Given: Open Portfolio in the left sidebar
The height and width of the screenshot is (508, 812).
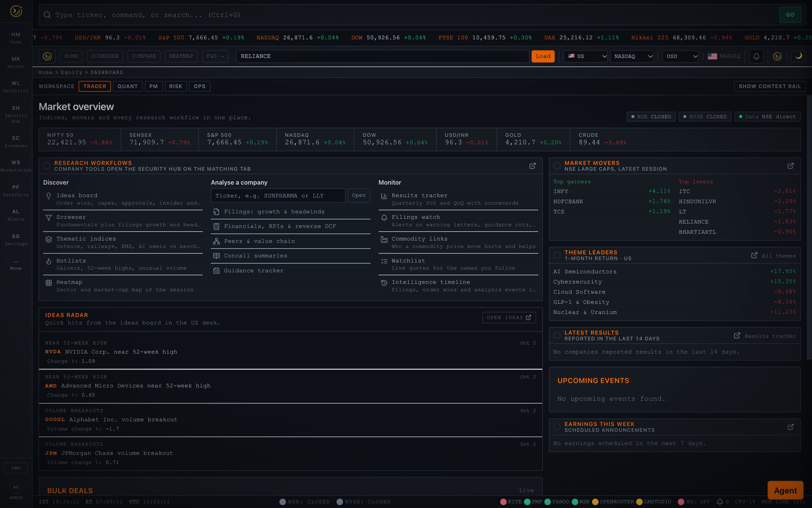Looking at the screenshot, I should (16, 191).
